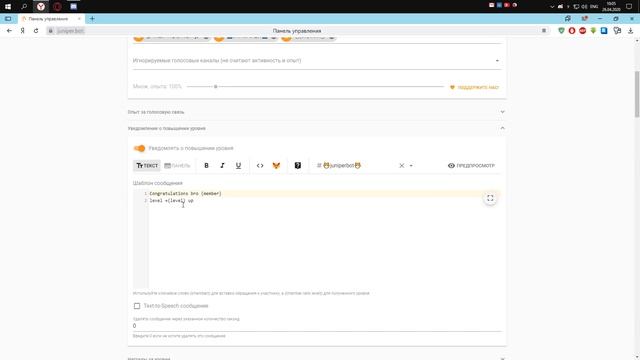Click the red circular taskbar app icon

point(57,7)
